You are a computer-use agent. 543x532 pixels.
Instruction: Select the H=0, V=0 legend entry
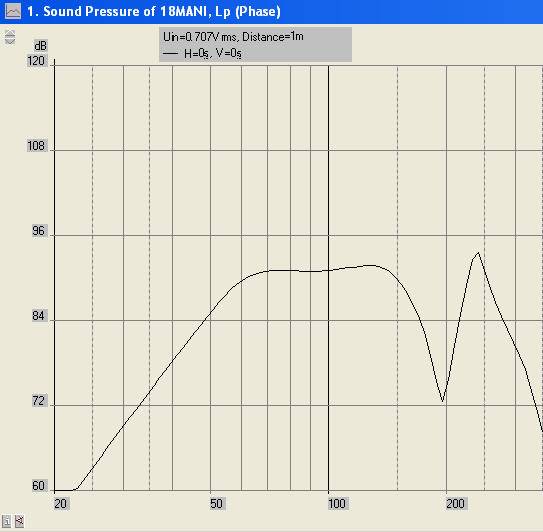[202, 53]
